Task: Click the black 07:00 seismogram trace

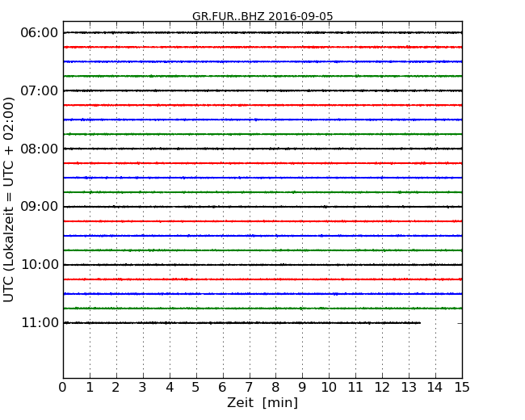Action: (x=262, y=90)
